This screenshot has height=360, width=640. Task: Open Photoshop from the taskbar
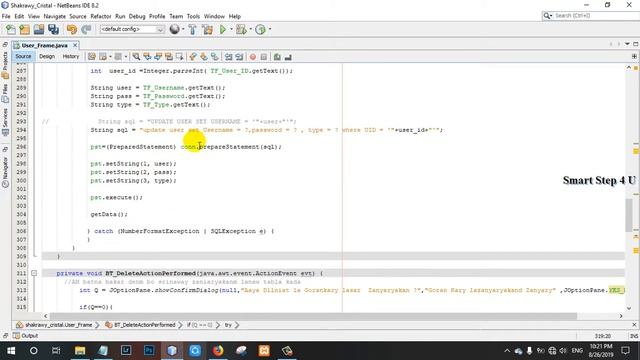tap(149, 351)
